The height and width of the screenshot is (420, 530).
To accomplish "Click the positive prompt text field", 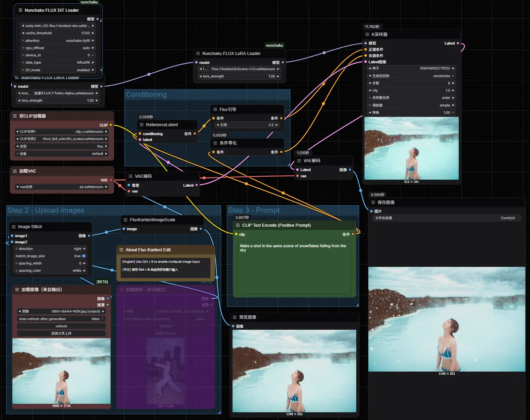I will [x=294, y=267].
